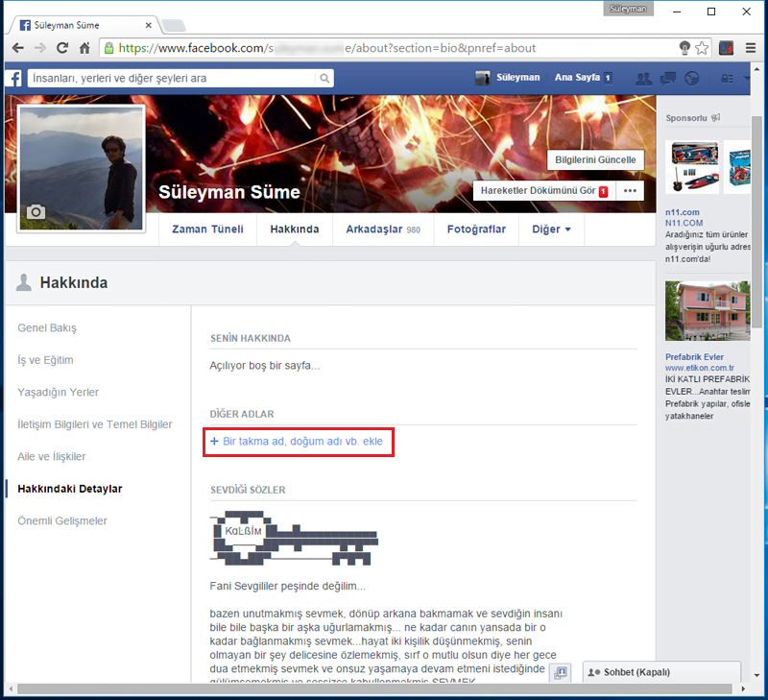Open the friend requests icon
Screen dimensions: 768x700
643,78
